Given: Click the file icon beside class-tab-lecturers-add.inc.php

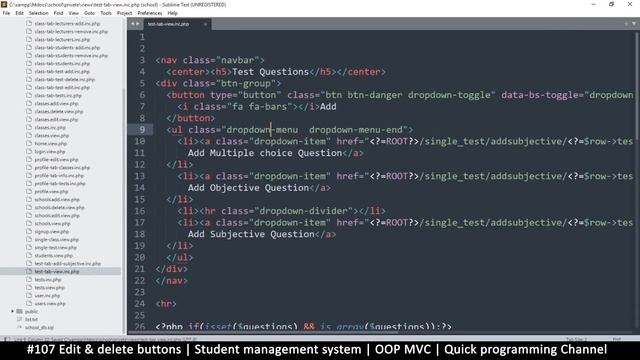Looking at the screenshot, I should [x=29, y=24].
